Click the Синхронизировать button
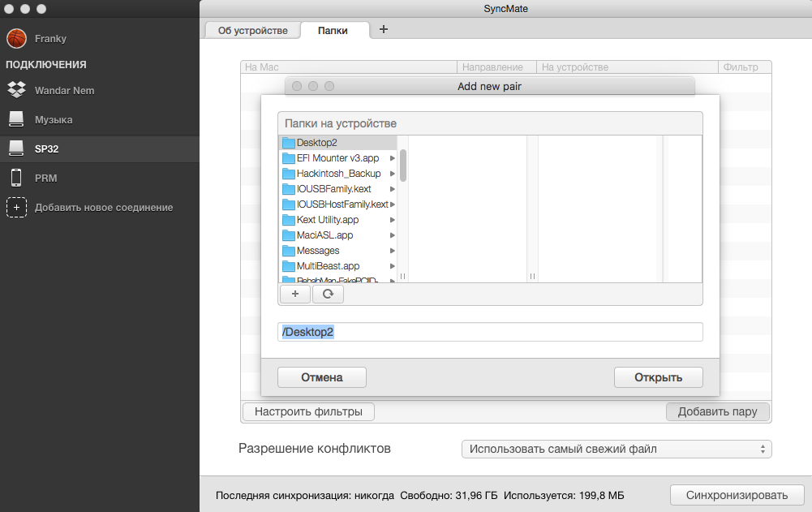The image size is (812, 512). (737, 495)
